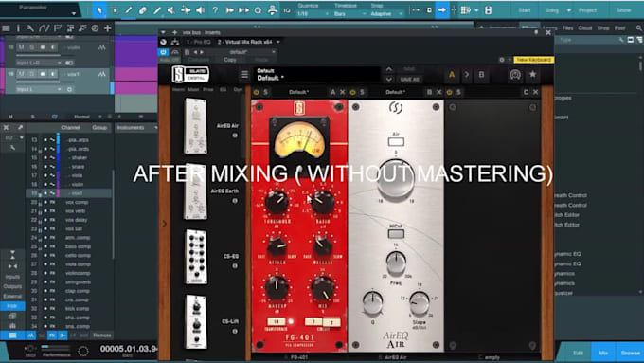Toggle the plugin power bypass button

pos(164,52)
